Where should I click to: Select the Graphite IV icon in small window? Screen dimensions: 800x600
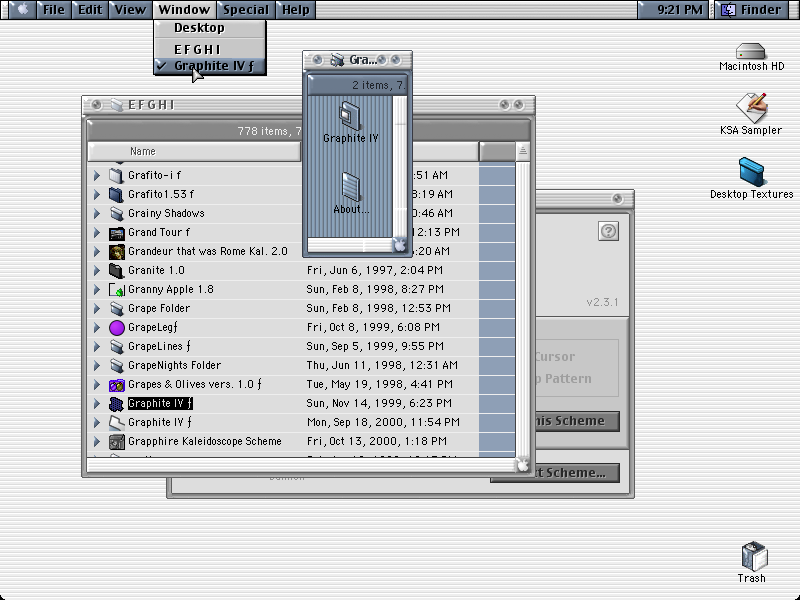tap(351, 115)
